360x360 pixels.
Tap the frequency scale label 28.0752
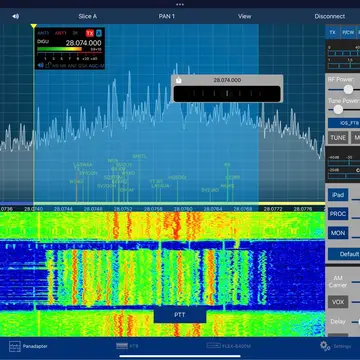(x=123, y=209)
